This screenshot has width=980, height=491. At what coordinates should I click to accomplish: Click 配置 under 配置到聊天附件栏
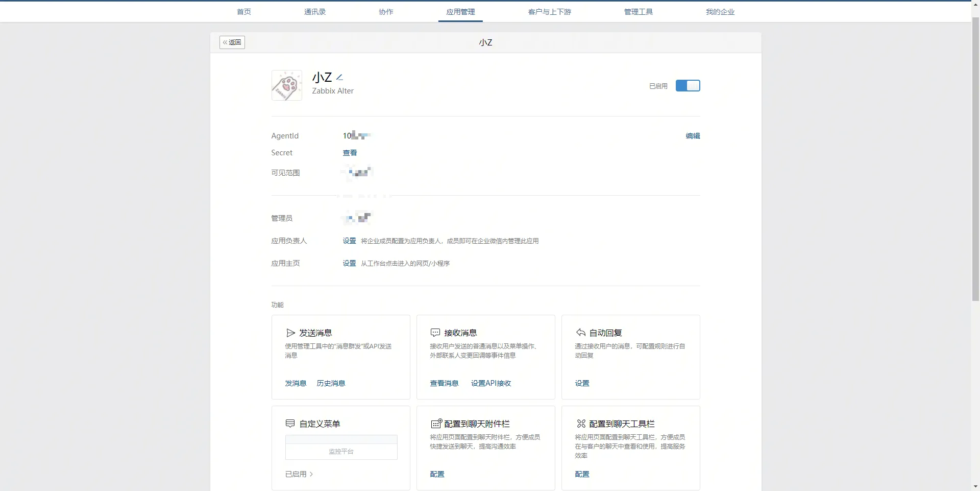point(437,474)
